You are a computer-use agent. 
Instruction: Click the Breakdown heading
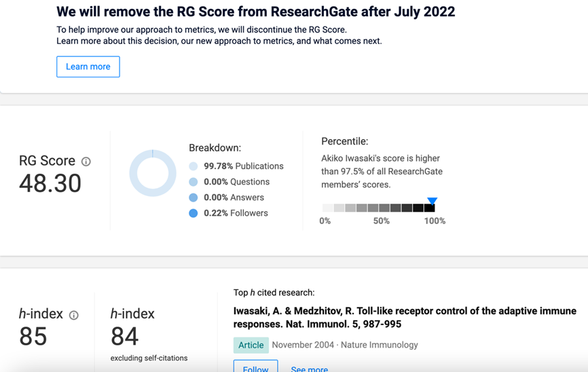(215, 148)
